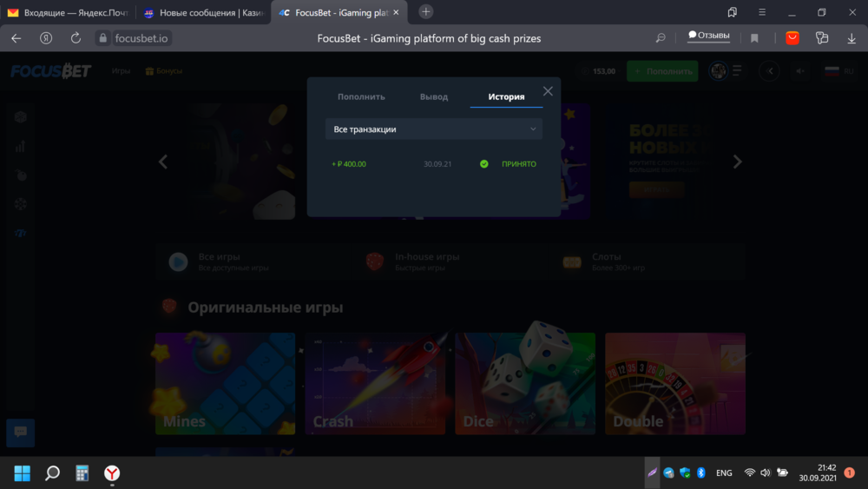The width and height of the screenshot is (868, 489).
Task: Show next banner slide
Action: point(737,162)
